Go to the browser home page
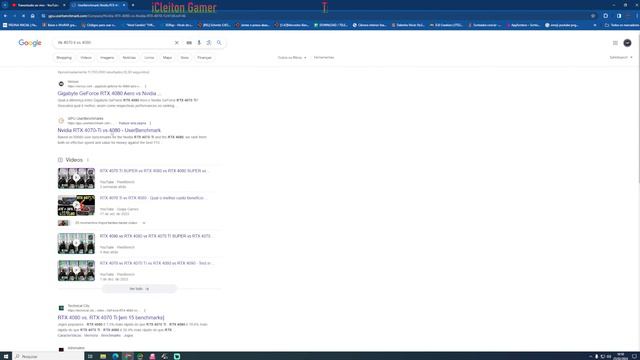The image size is (640, 360). (33, 16)
